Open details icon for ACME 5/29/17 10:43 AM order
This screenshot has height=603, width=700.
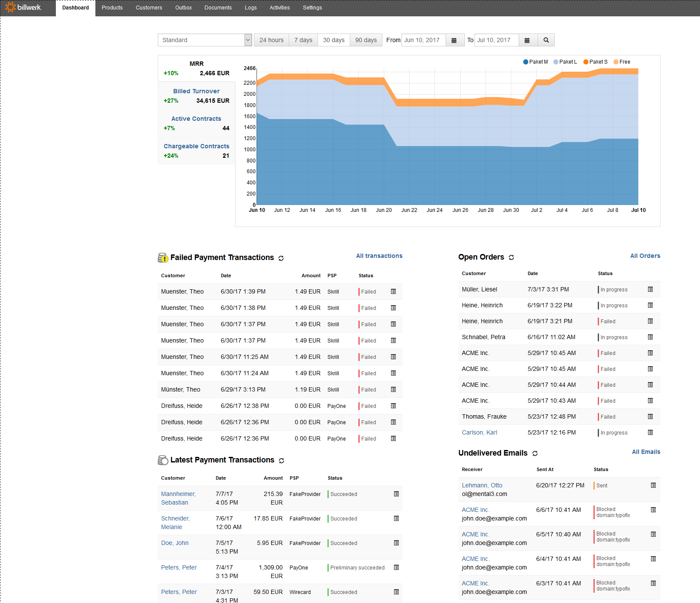click(650, 401)
